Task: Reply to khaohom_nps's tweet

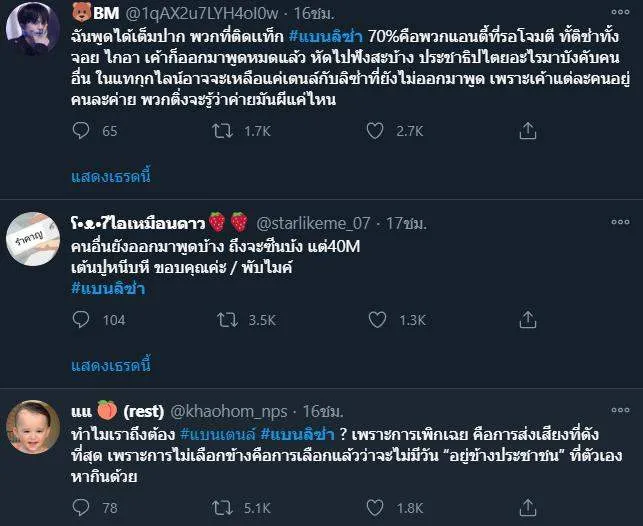Action: pyautogui.click(x=82, y=508)
